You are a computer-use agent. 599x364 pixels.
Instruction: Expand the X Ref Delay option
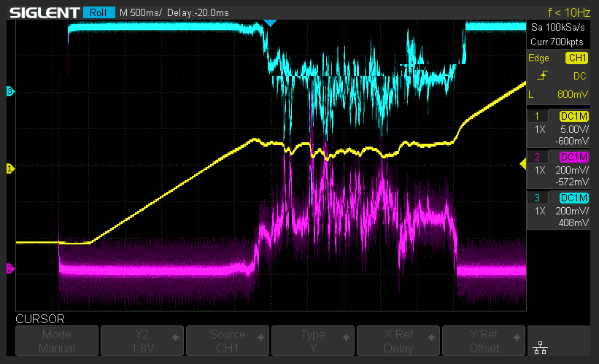click(398, 341)
